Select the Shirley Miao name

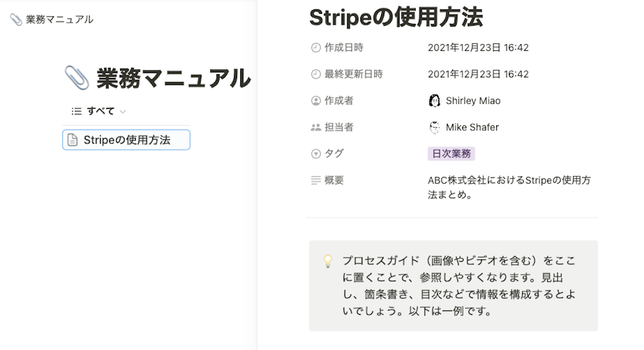pyautogui.click(x=473, y=101)
